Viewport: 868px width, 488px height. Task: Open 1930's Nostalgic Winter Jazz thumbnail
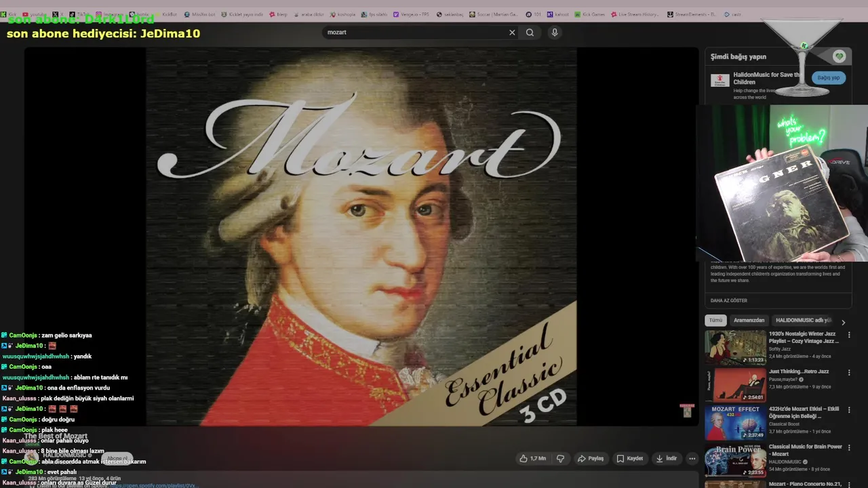(735, 347)
